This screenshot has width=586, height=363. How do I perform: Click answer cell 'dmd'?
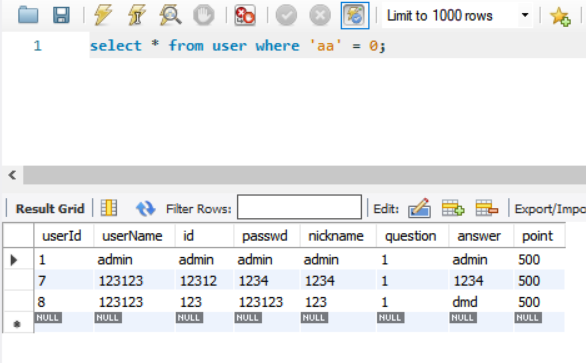click(481, 302)
